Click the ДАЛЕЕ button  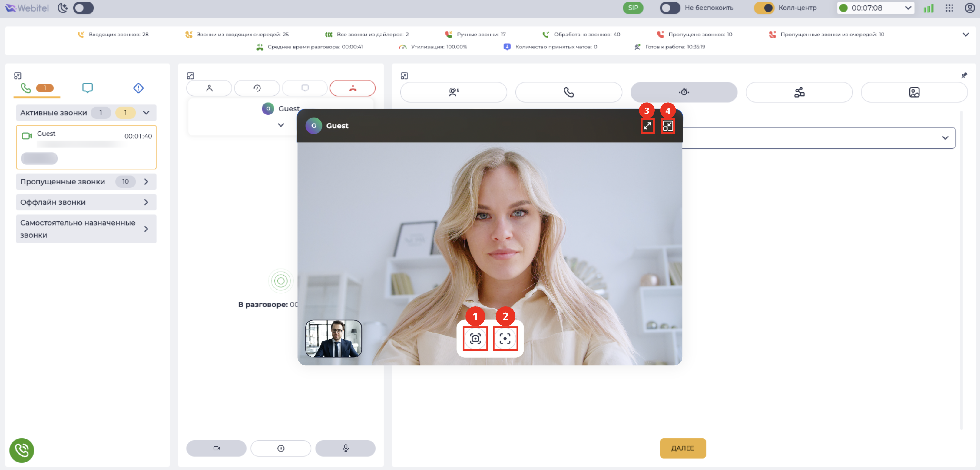point(683,448)
